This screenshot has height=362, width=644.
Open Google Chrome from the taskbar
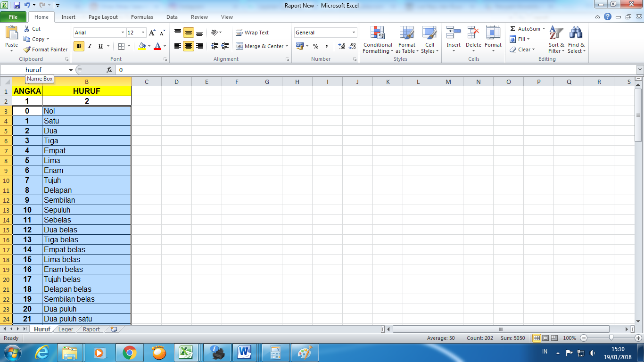click(x=129, y=352)
